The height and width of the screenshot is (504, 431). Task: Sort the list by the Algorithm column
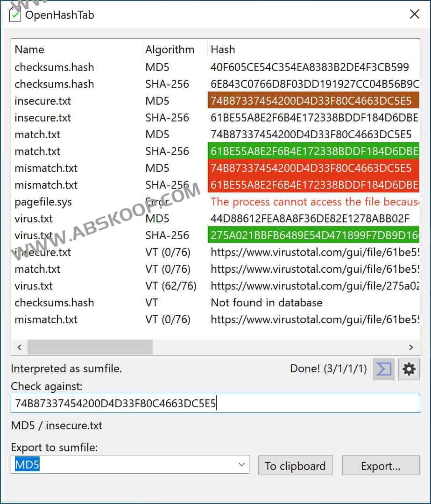coord(170,49)
